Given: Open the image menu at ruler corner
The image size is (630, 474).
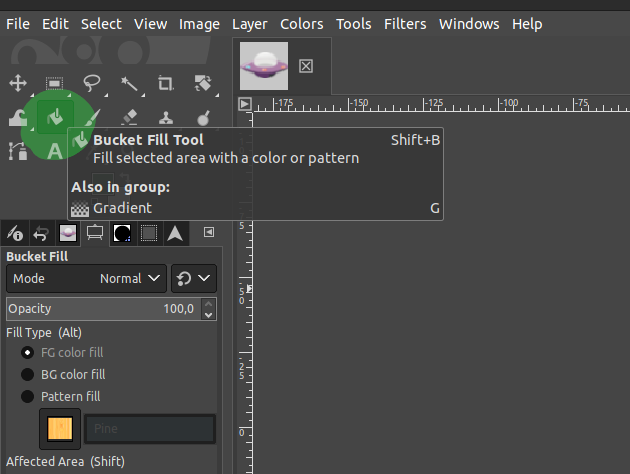Looking at the screenshot, I should (x=245, y=104).
